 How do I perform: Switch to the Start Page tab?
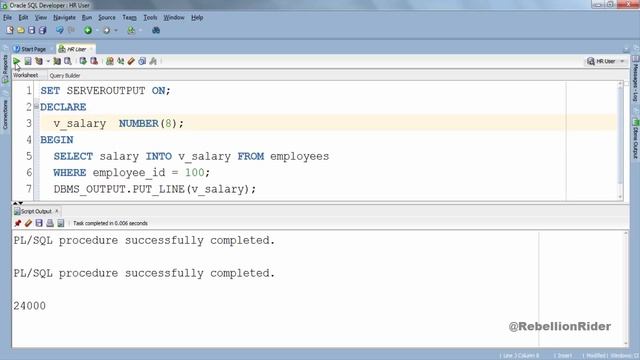[x=30, y=49]
